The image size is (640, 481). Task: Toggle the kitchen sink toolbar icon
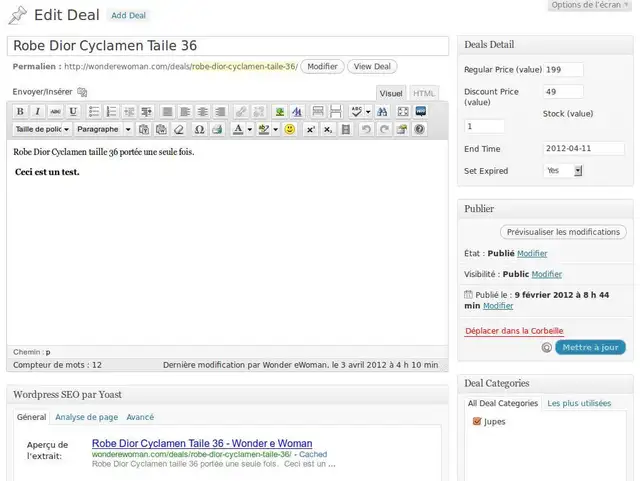tap(420, 111)
